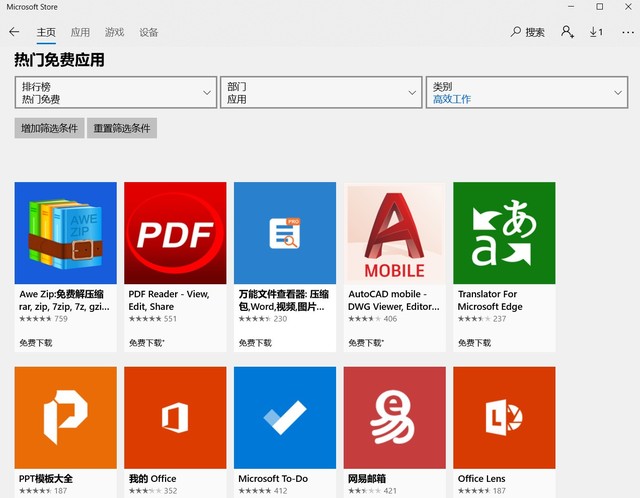640x498 pixels.
Task: Click the 重置筛选条件 button
Action: coord(122,128)
